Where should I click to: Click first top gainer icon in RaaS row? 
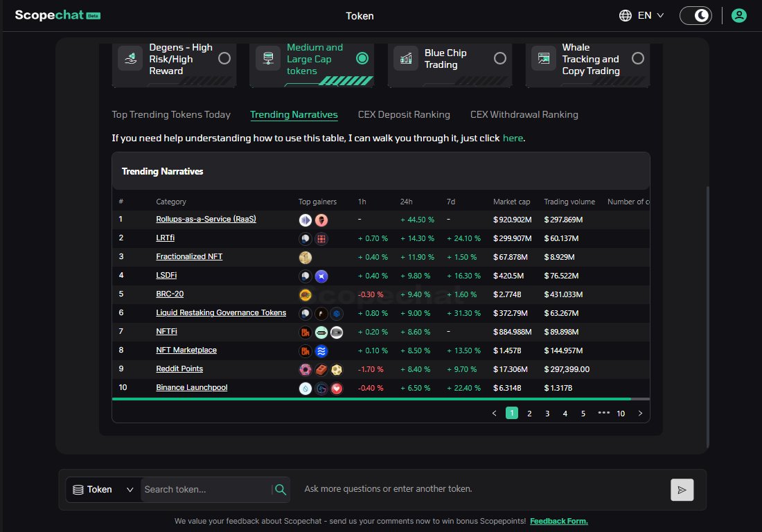pyautogui.click(x=305, y=220)
